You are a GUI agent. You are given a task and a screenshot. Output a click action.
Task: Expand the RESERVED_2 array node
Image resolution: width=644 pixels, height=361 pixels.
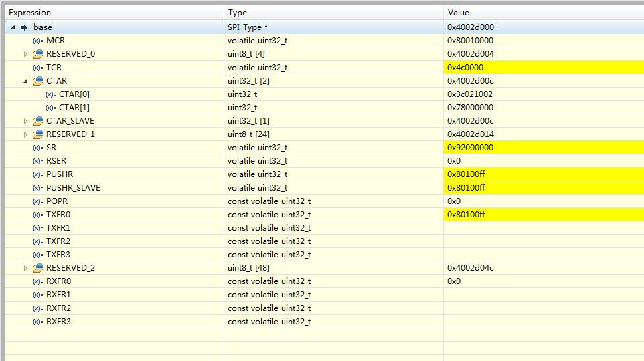pos(25,268)
